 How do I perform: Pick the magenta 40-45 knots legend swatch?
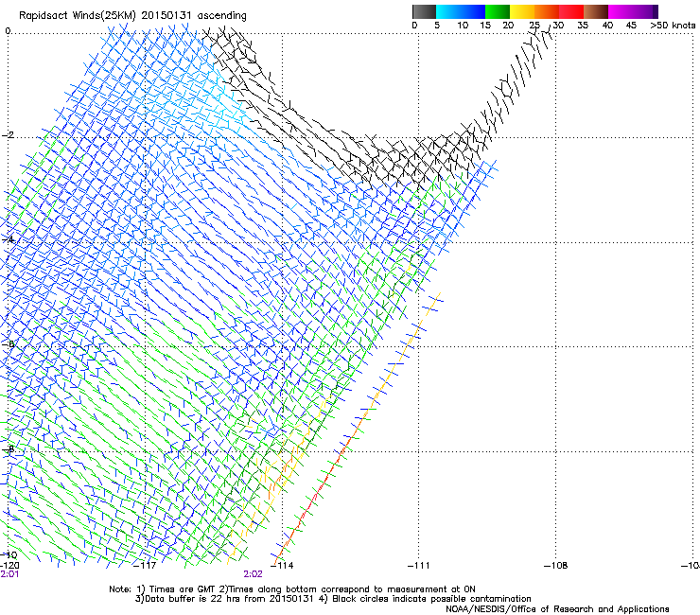coord(621,11)
